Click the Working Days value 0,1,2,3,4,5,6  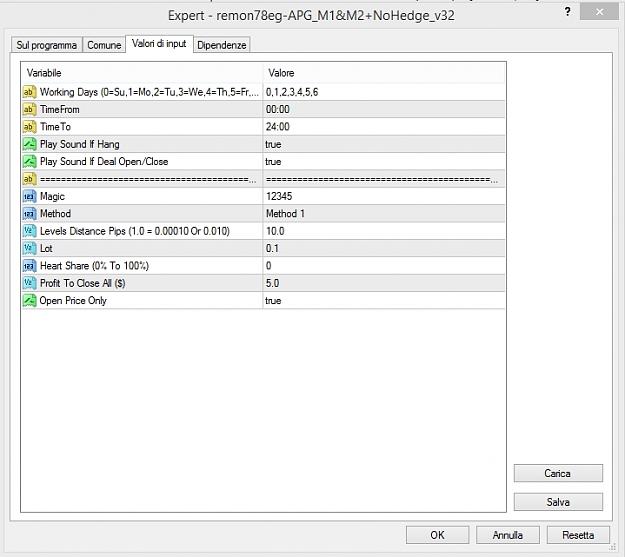292,92
